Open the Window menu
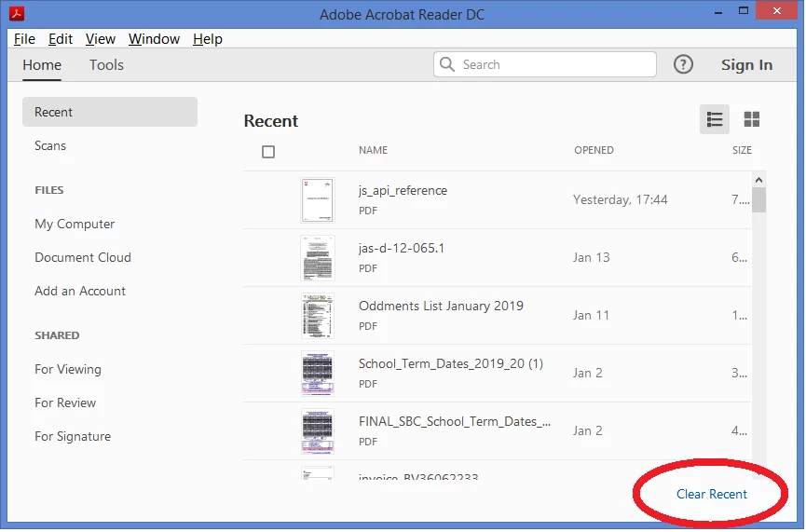The image size is (806, 532). [x=154, y=39]
